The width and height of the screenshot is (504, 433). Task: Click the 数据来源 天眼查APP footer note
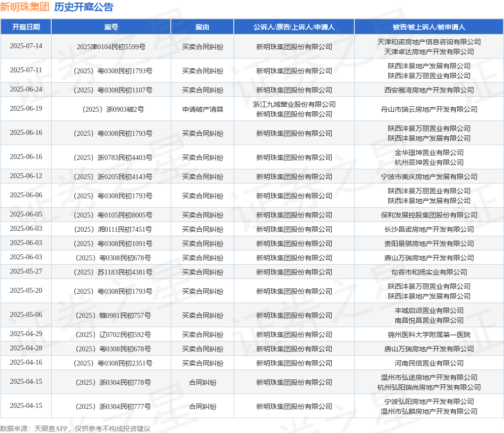75,429
